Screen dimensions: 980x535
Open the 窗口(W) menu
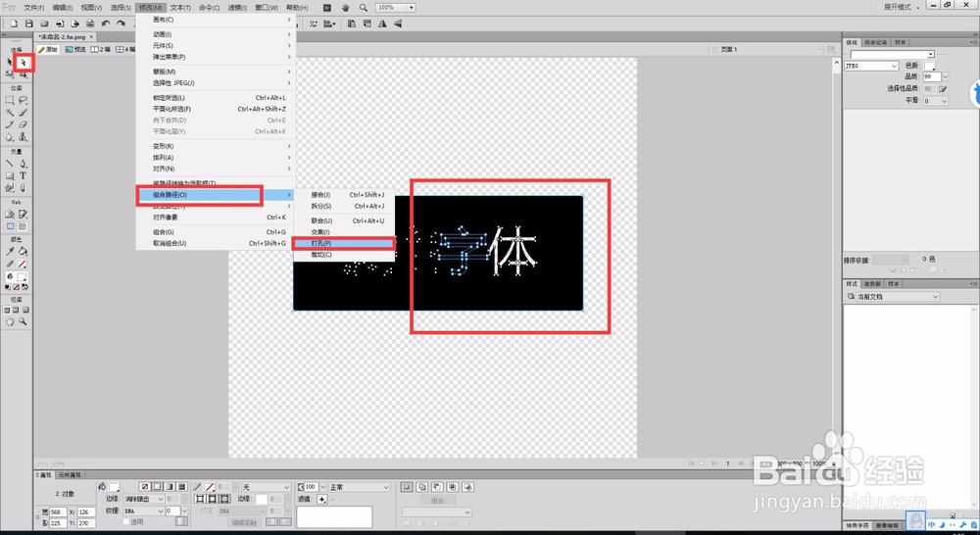[x=267, y=8]
